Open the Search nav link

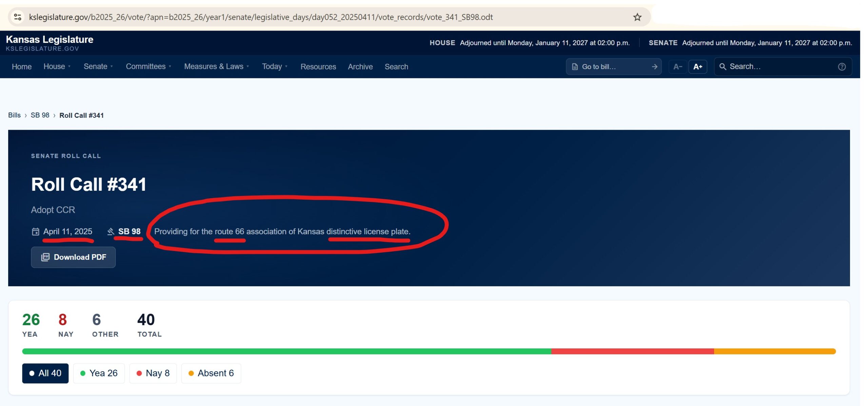coord(396,67)
